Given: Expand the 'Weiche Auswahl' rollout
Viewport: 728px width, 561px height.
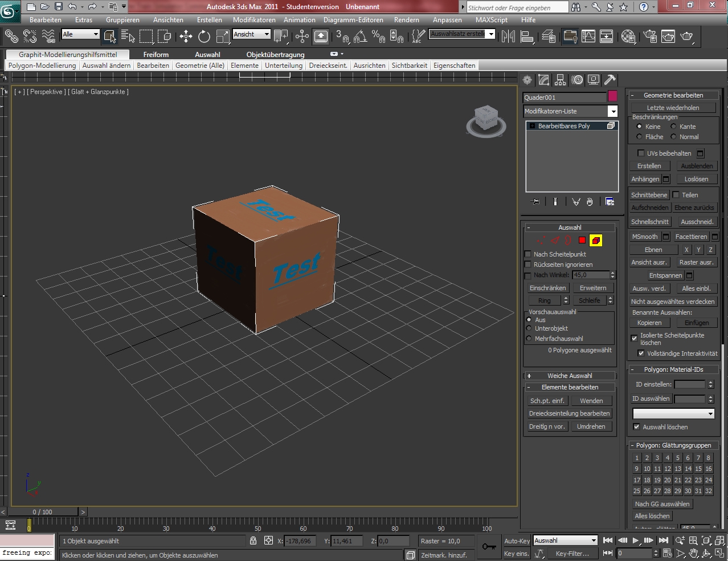Looking at the screenshot, I should [x=570, y=376].
